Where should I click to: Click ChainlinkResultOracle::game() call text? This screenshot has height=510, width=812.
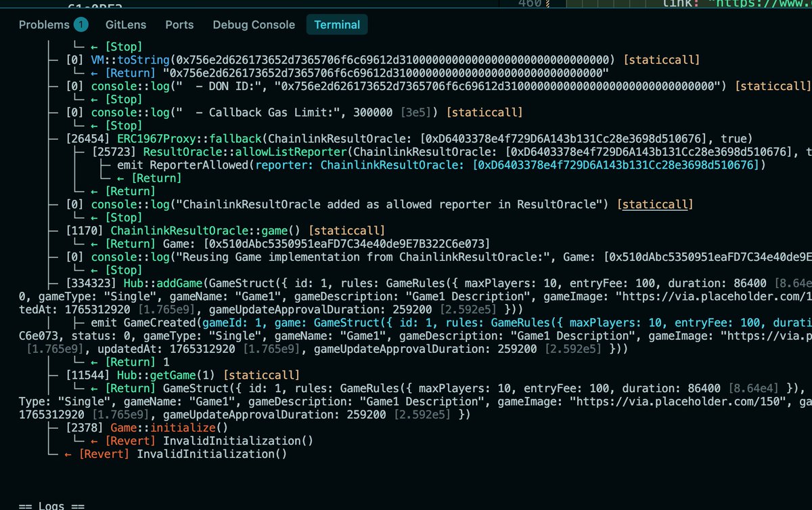[207, 230]
